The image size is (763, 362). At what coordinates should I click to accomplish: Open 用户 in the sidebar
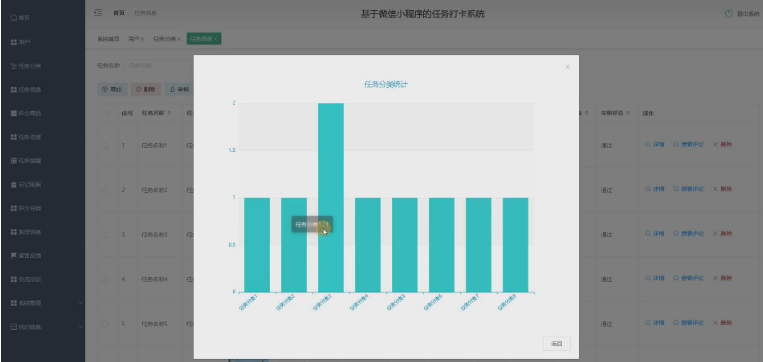pos(20,42)
